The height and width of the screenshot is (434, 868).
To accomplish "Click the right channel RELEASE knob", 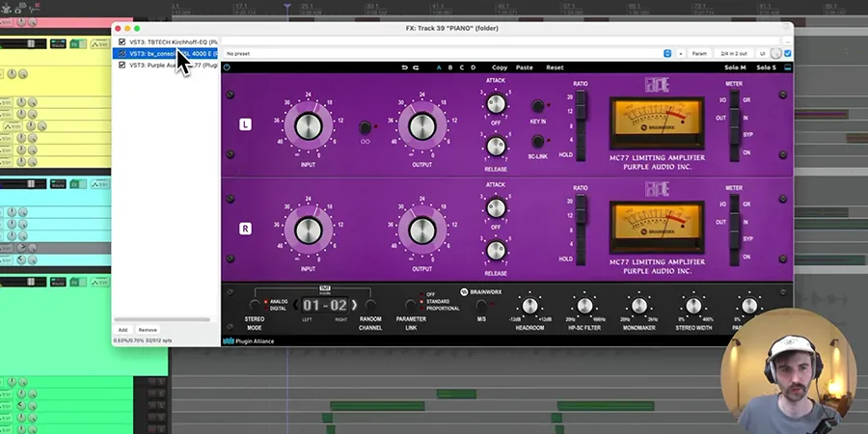I will (x=496, y=250).
